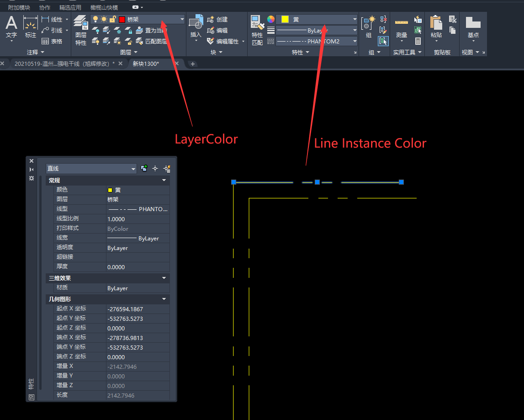This screenshot has height=420, width=524.
Task: Toggle the layer on/off bulb icon
Action: (x=95, y=19)
